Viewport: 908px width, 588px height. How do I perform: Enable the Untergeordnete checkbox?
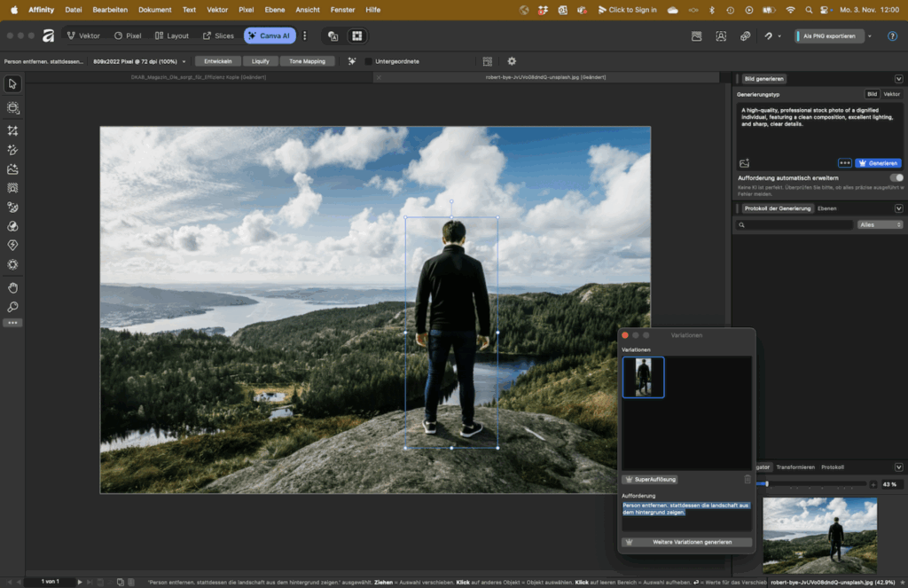(369, 61)
